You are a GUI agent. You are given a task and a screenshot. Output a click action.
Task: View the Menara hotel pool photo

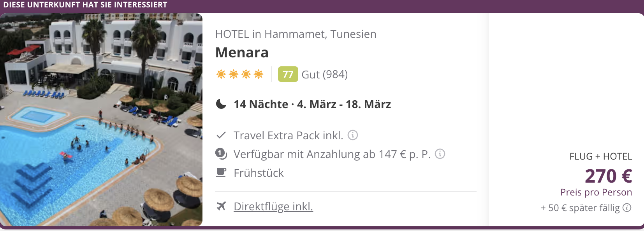click(101, 120)
